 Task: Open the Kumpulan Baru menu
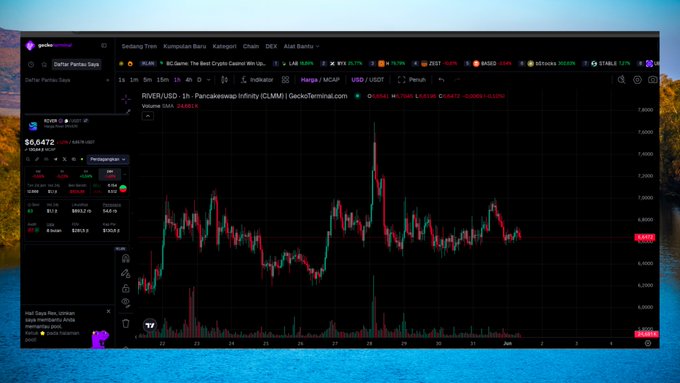(x=185, y=46)
